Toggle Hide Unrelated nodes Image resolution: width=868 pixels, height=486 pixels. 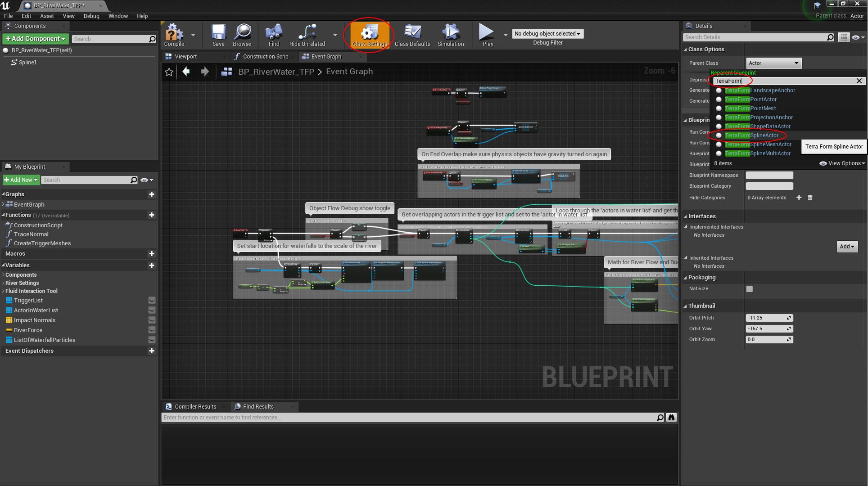307,35
